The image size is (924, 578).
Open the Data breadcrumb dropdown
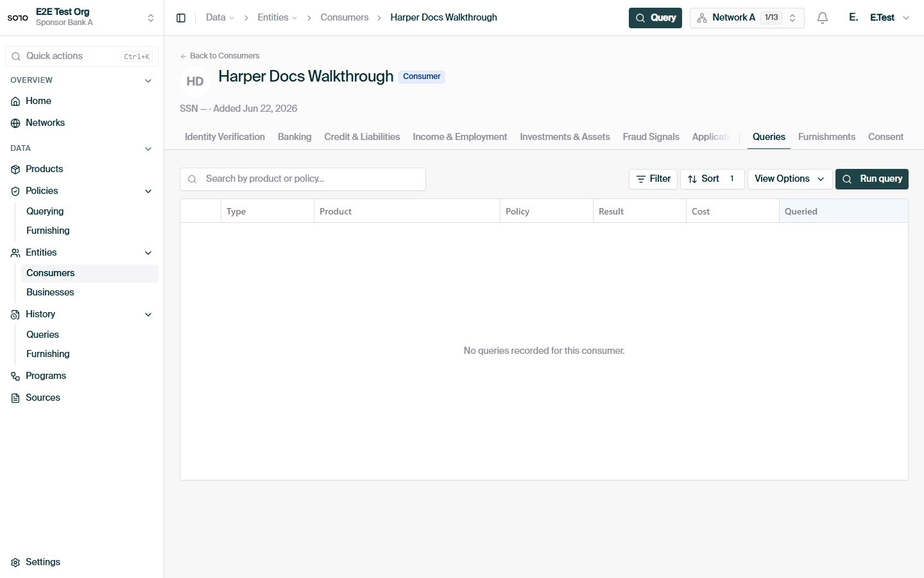[220, 18]
